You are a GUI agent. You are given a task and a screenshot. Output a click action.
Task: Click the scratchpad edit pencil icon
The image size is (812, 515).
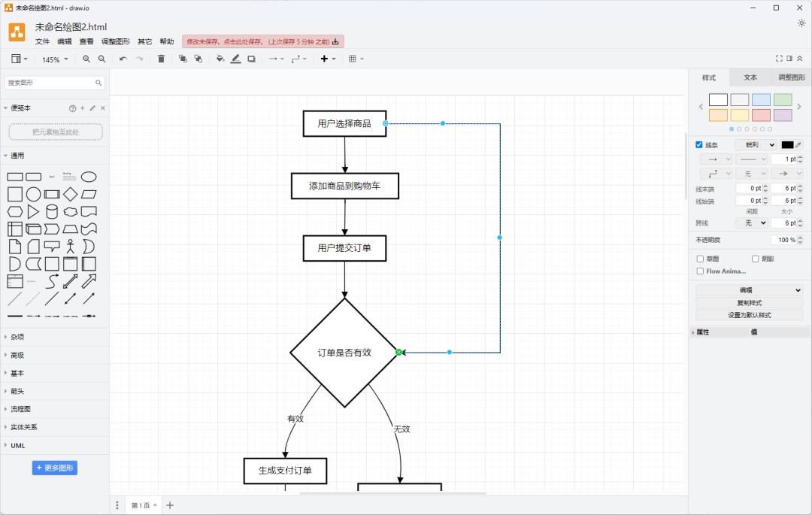pyautogui.click(x=92, y=108)
